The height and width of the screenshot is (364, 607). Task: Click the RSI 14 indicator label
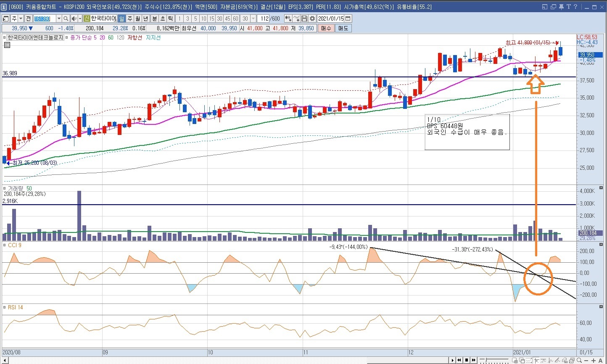pyautogui.click(x=16, y=307)
